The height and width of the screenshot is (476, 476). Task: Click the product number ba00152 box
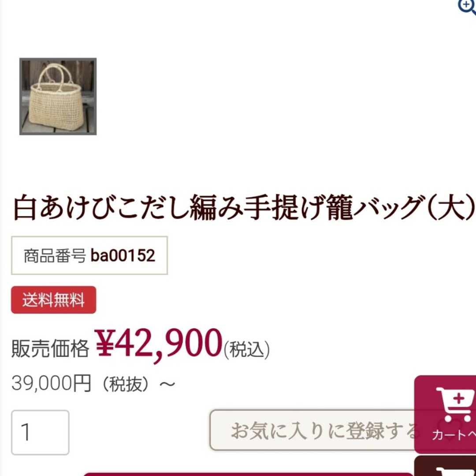[89, 255]
